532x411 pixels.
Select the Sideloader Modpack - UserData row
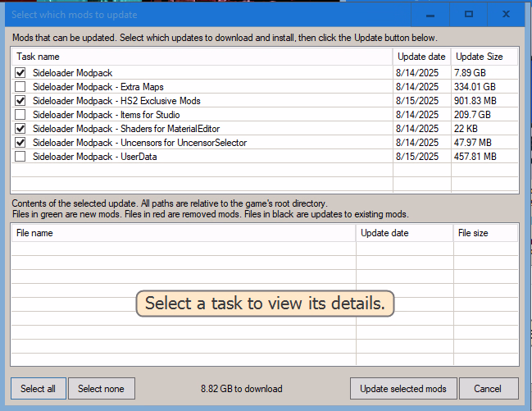click(x=94, y=157)
